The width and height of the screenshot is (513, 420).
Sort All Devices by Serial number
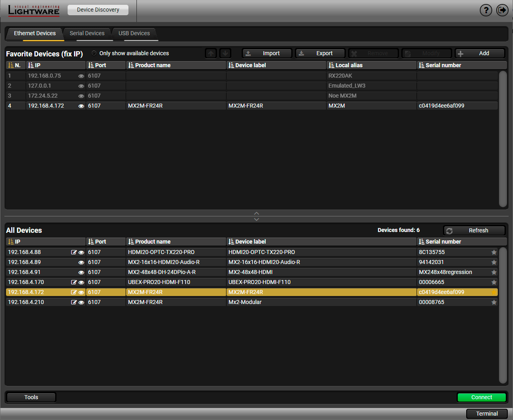pos(462,242)
